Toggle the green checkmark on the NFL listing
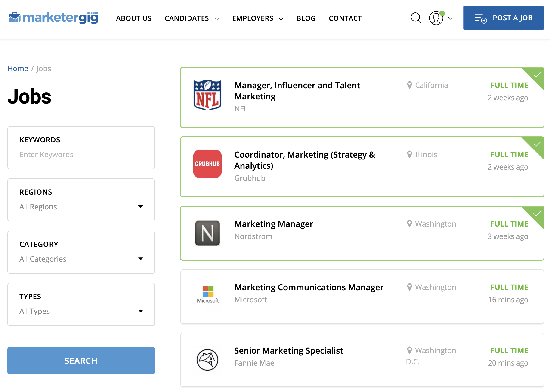This screenshot has width=550, height=392. [537, 75]
